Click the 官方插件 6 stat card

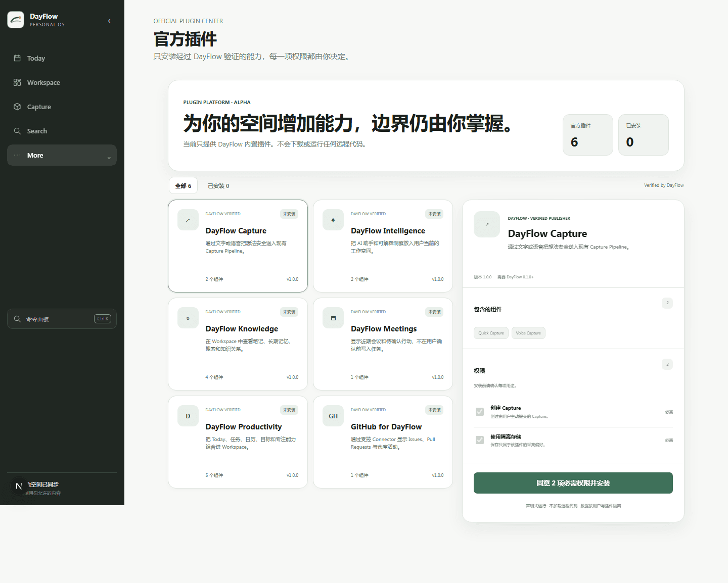588,135
